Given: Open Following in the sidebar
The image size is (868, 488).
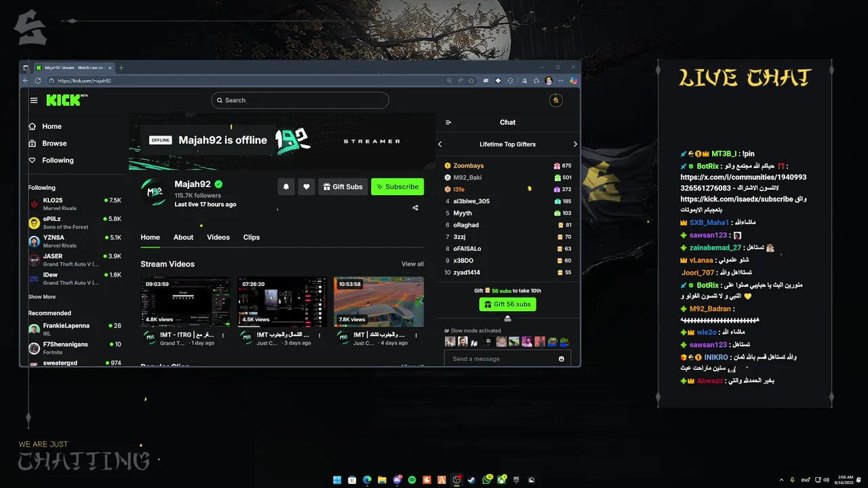Looking at the screenshot, I should point(58,160).
